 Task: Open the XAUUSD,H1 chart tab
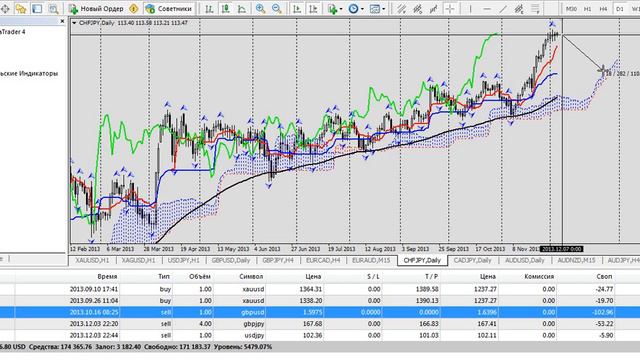pyautogui.click(x=92, y=260)
